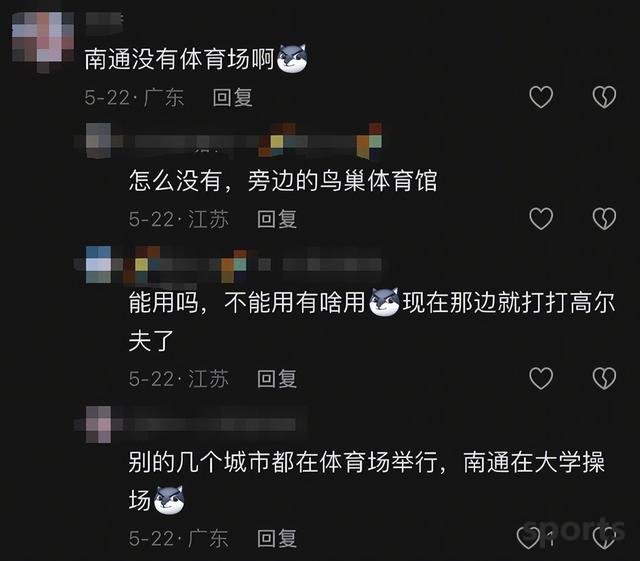
Task: Dislike the reply about 南通在大学操场
Action: click(604, 538)
